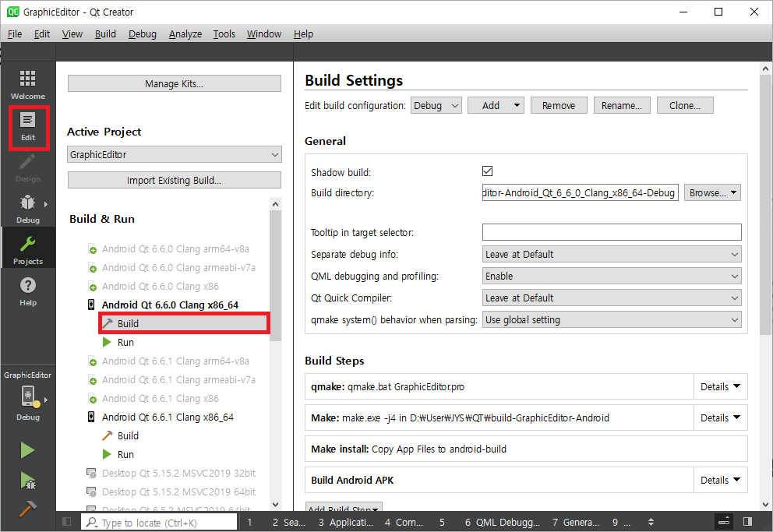Click the Manage Kits button
773x532 pixels.
(174, 84)
